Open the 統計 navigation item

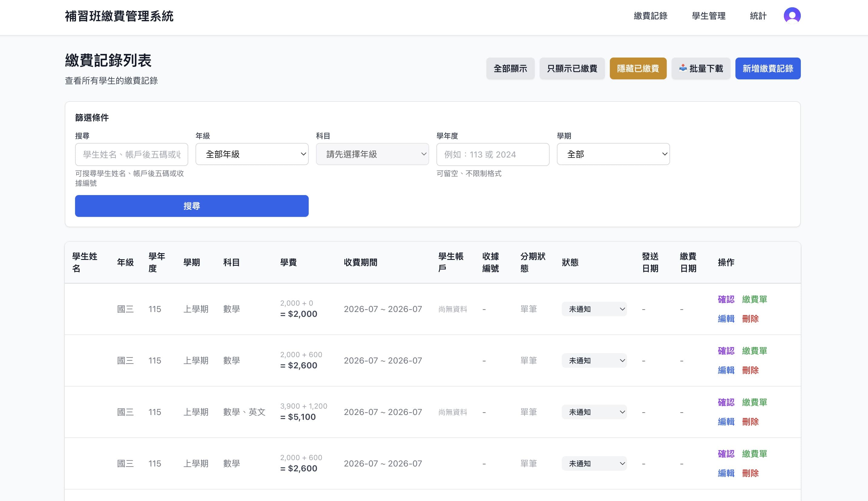758,16
